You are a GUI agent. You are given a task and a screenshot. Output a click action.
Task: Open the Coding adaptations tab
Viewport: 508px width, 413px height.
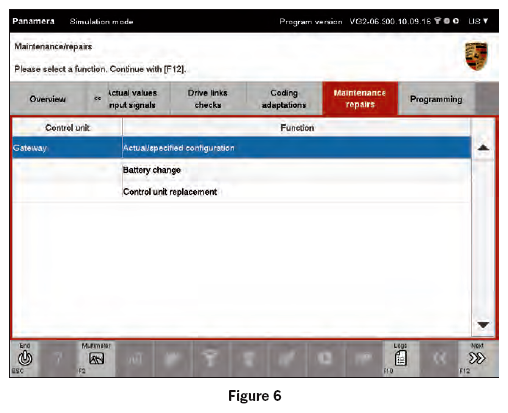(x=284, y=99)
